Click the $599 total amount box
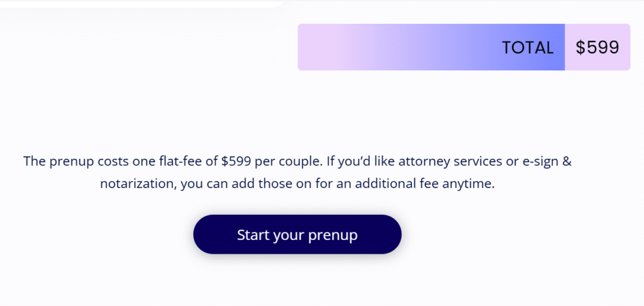The width and height of the screenshot is (644, 306). pos(597,47)
